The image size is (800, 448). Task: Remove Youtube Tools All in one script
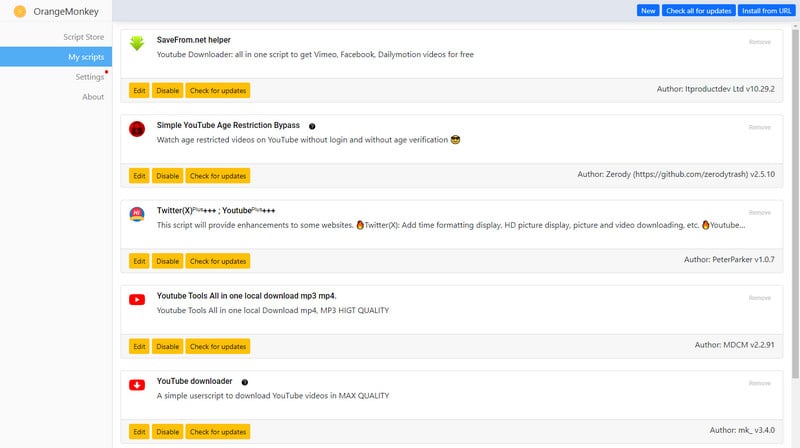click(x=760, y=297)
